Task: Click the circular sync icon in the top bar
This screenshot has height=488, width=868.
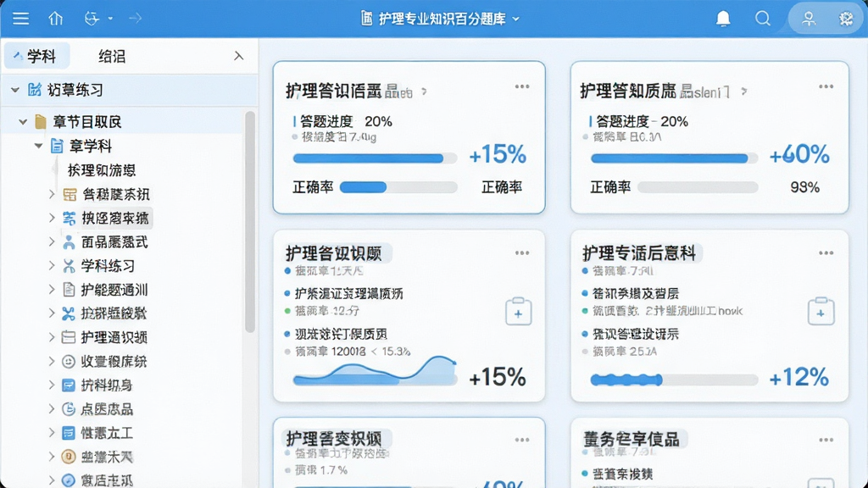Action: pos(92,19)
